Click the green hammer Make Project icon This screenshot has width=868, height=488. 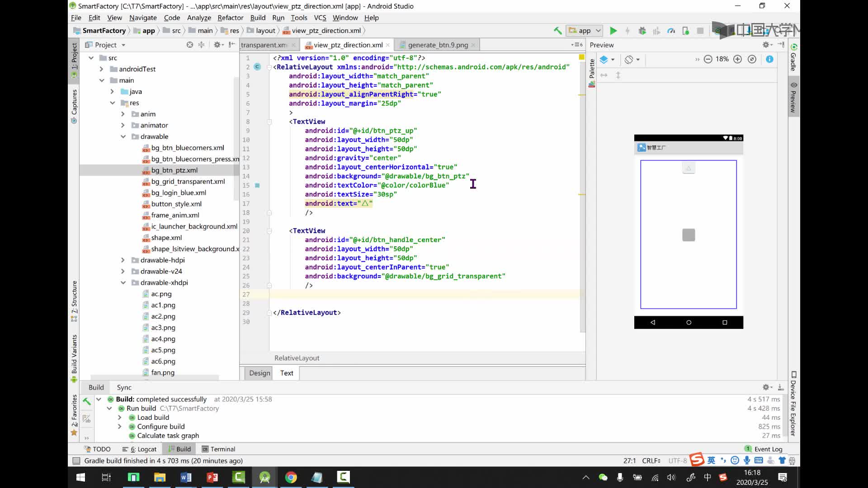point(557,31)
